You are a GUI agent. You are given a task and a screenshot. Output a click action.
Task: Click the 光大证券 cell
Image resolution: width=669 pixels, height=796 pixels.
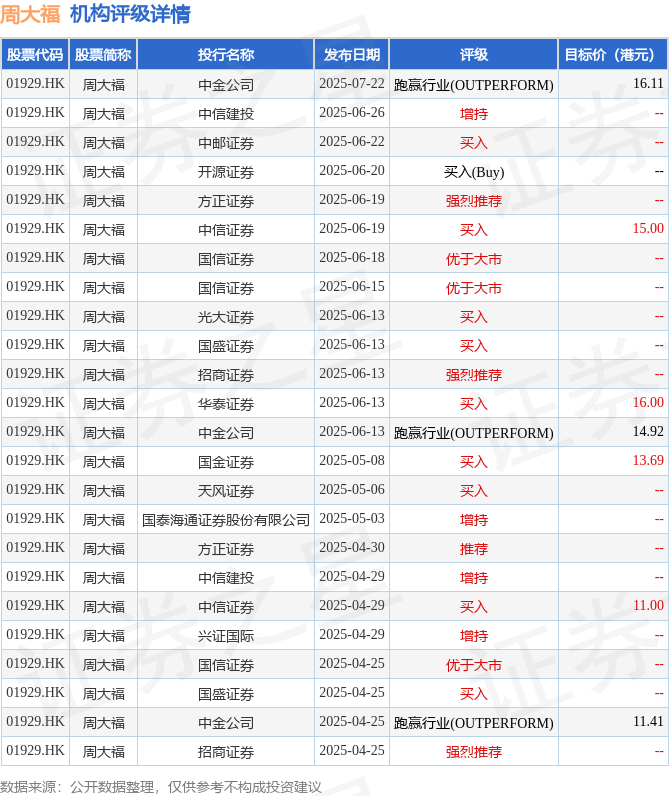226,317
